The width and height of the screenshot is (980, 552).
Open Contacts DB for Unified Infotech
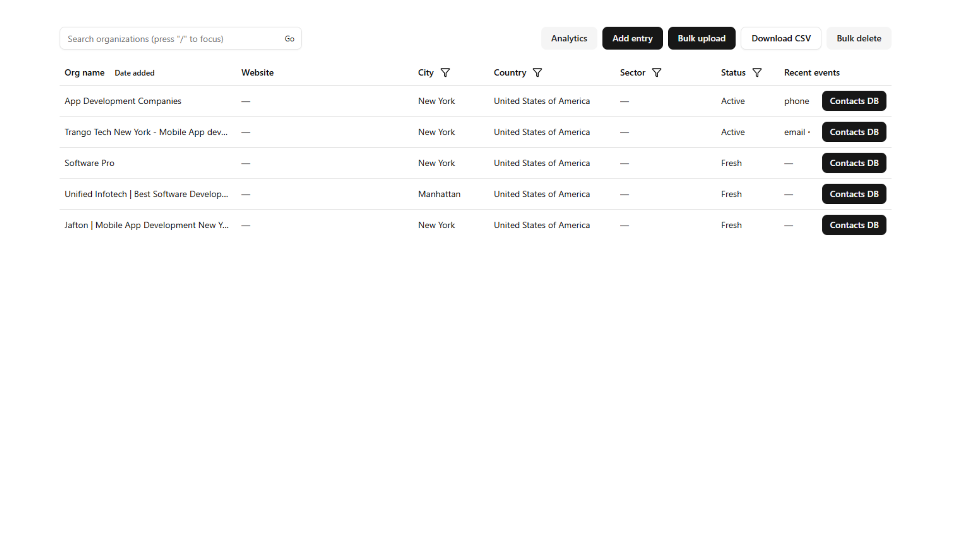pyautogui.click(x=854, y=194)
